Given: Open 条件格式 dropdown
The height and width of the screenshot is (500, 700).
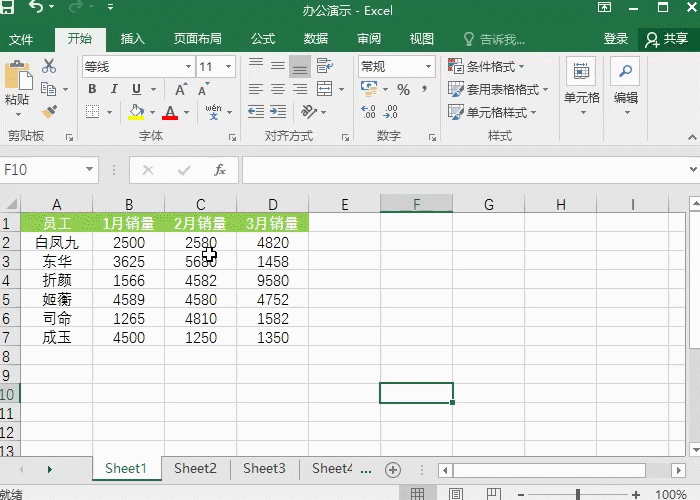Looking at the screenshot, I should click(486, 67).
